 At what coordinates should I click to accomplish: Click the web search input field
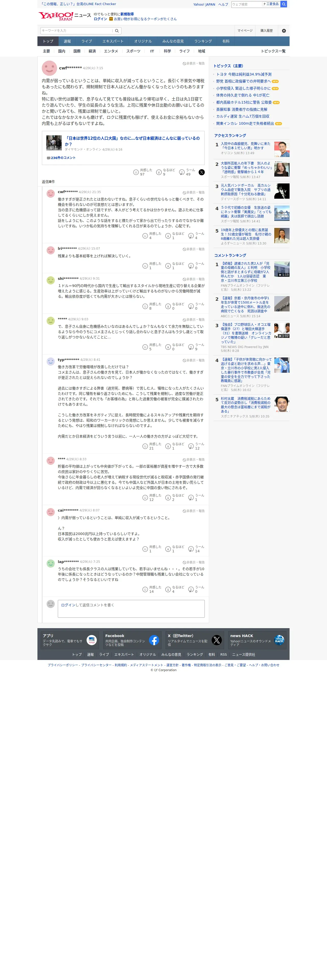click(247, 4)
